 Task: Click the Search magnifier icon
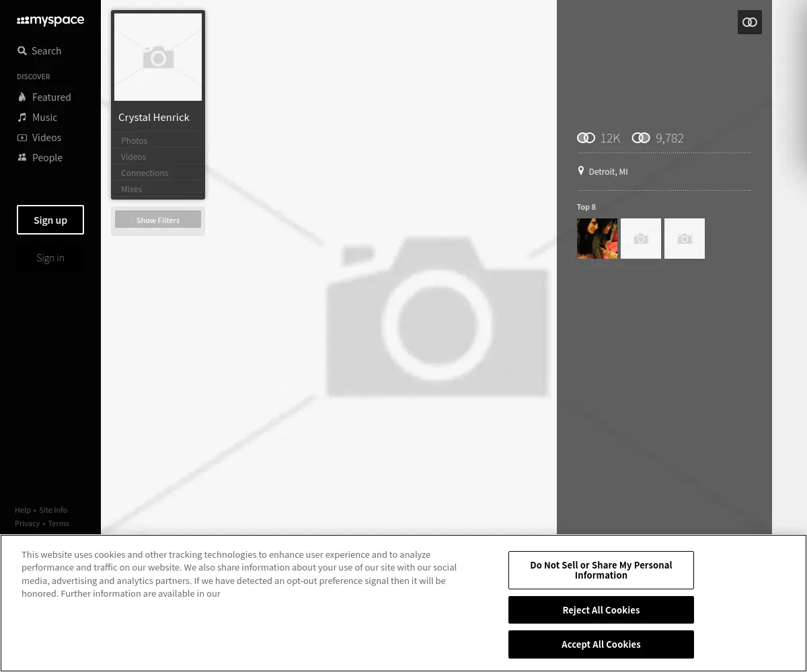pos(22,51)
